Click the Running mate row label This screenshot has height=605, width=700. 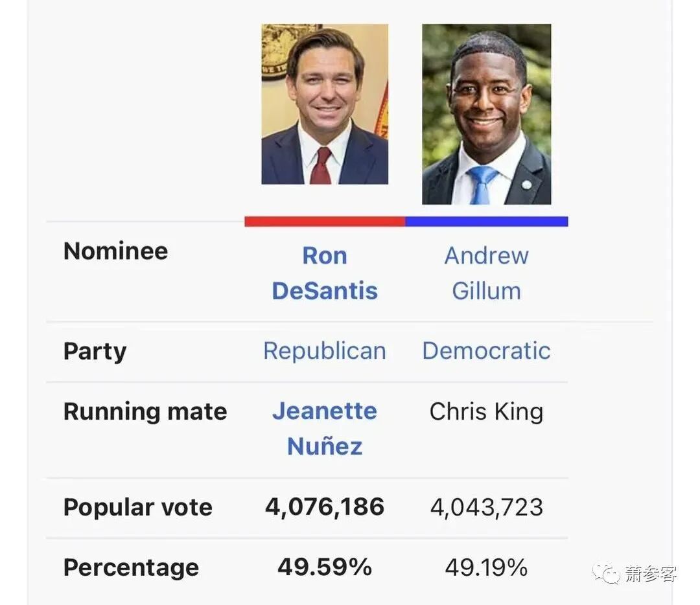pos(145,411)
